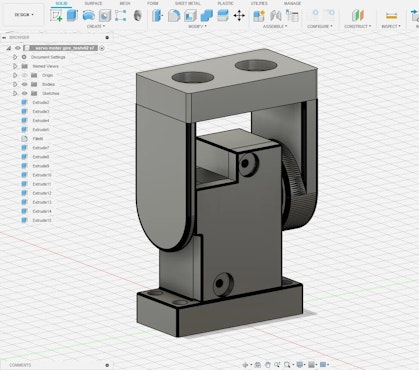Image resolution: width=419 pixels, height=370 pixels.
Task: Select Extrude10 in the browser tree
Action: tap(42, 175)
